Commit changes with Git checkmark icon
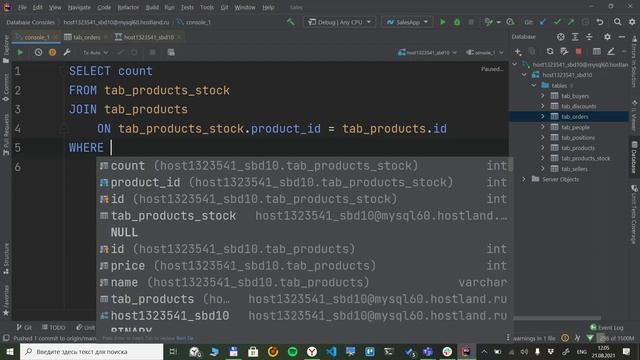 (557, 22)
